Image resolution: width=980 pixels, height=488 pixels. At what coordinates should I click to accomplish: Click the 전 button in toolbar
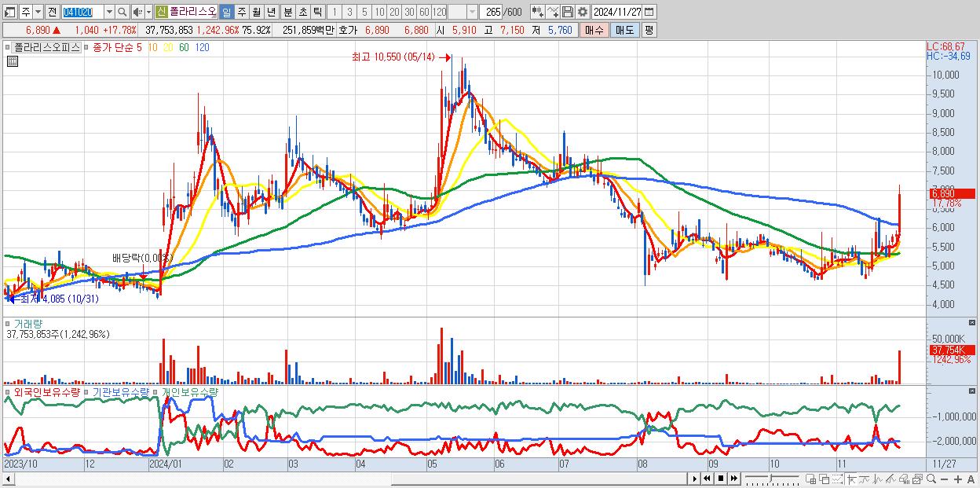click(x=52, y=12)
